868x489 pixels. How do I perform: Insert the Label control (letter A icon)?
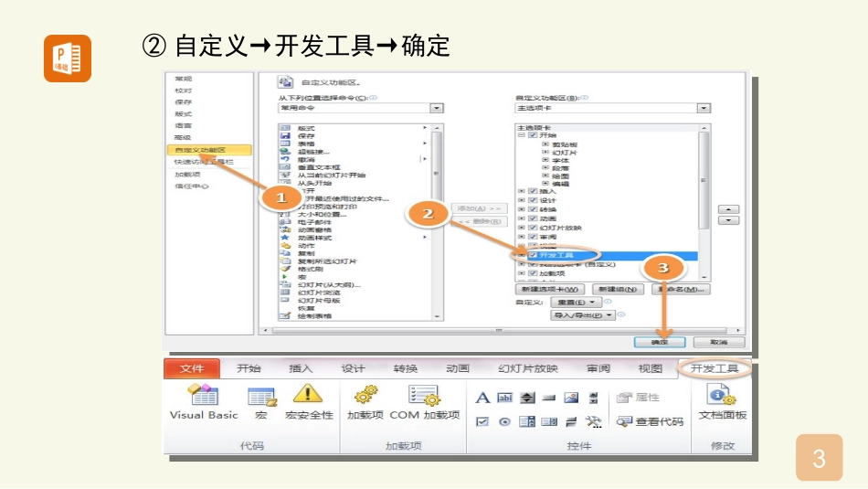click(482, 397)
